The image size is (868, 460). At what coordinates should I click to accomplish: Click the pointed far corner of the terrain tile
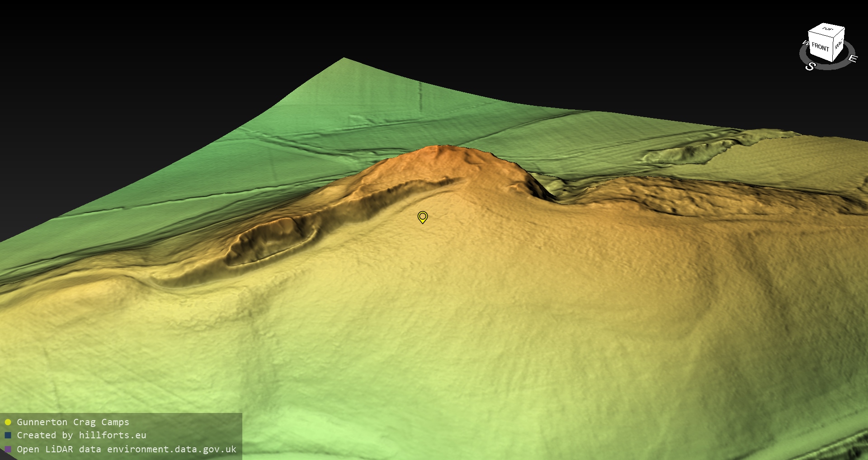point(344,59)
